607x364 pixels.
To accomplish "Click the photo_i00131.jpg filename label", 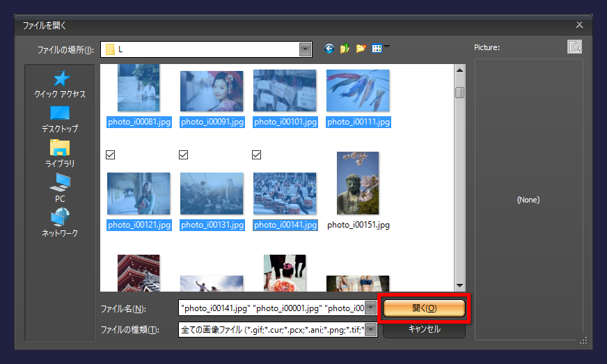I will 212,225.
